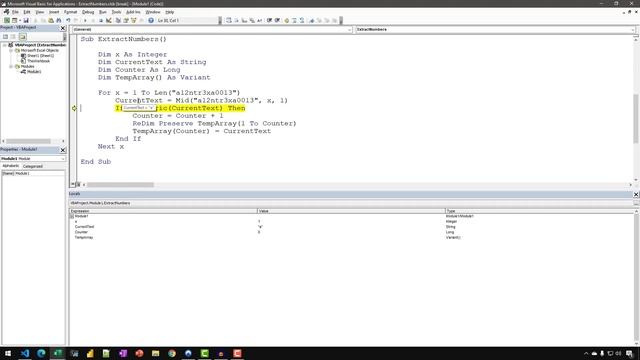Open the Run menu
The image size is (640, 360).
(102, 12)
